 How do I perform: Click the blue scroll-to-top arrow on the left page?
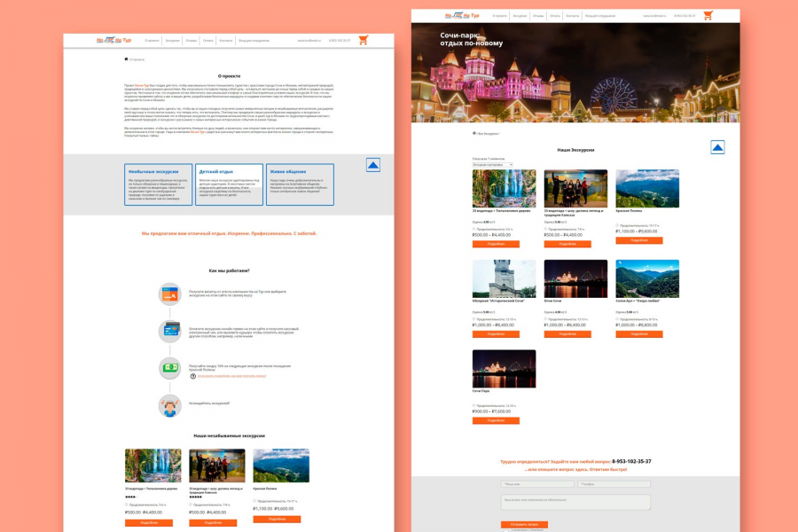(373, 165)
